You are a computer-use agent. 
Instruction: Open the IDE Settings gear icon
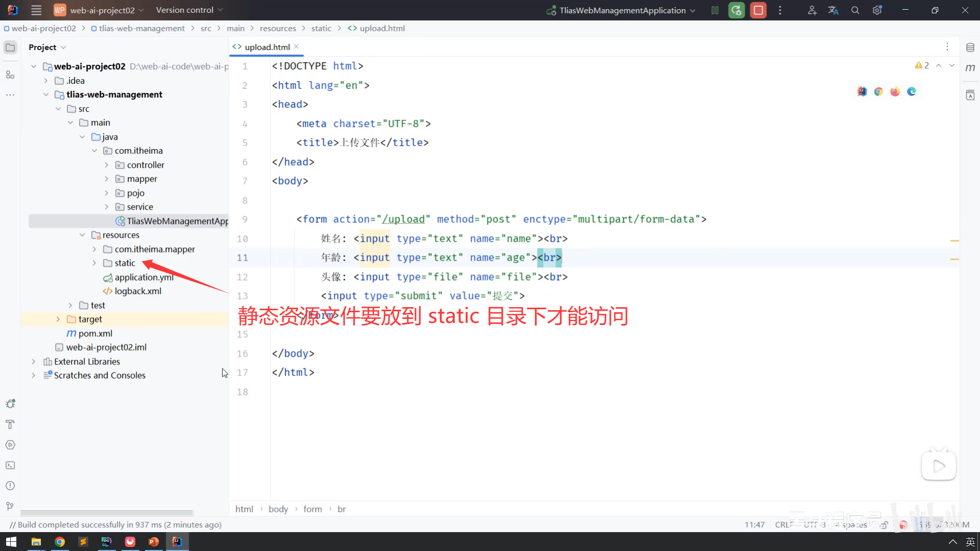pyautogui.click(x=877, y=10)
